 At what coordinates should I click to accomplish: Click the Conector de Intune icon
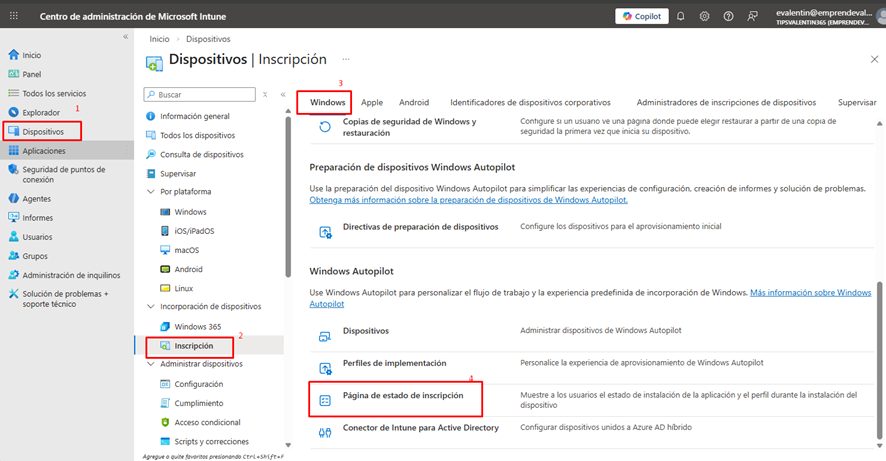click(x=325, y=432)
